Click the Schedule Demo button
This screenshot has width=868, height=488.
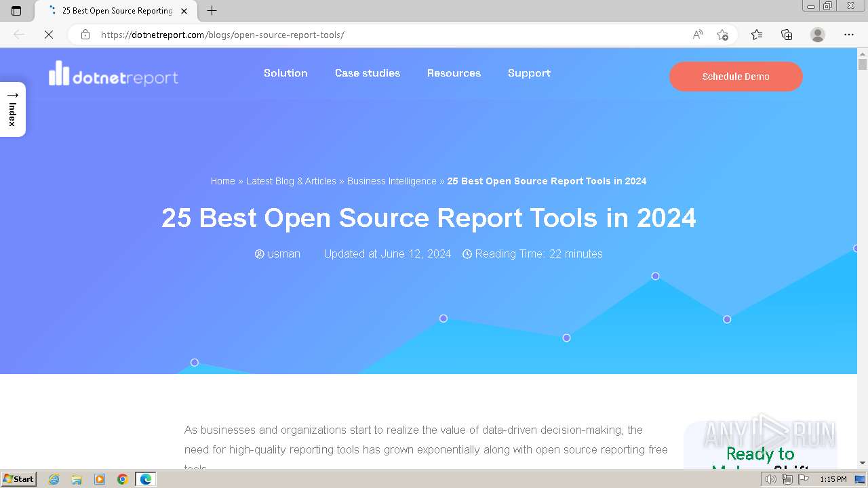(x=736, y=77)
